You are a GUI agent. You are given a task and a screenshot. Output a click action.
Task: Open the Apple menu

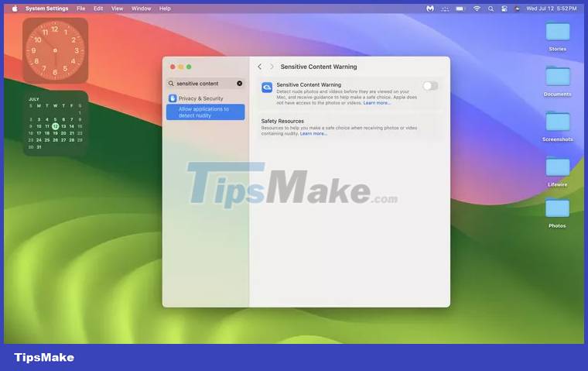point(15,9)
